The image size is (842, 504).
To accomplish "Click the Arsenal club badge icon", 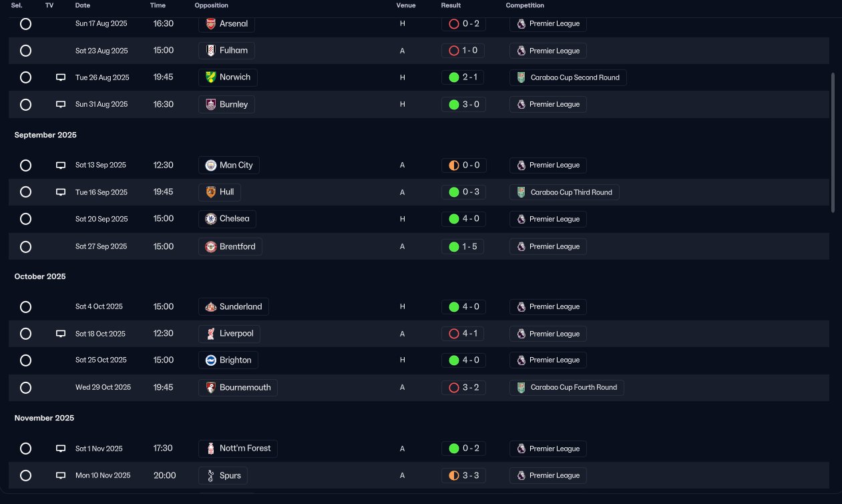I will pos(210,23).
